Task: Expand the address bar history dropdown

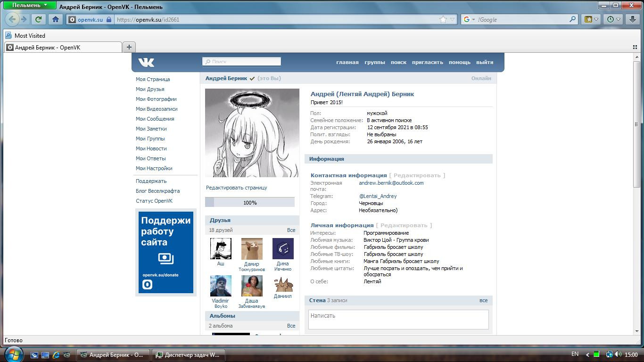Action: [x=453, y=19]
